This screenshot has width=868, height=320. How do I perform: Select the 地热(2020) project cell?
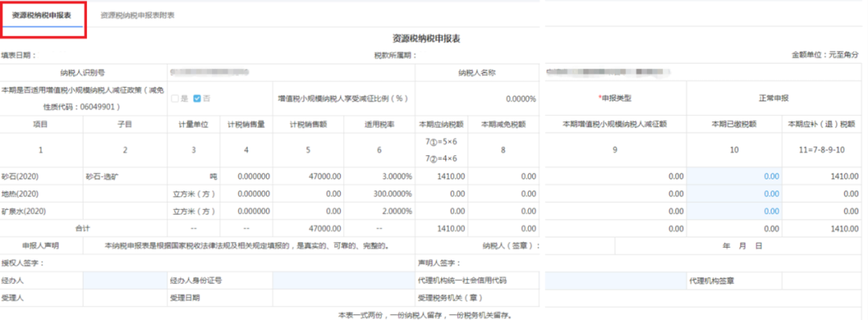[x=42, y=194]
